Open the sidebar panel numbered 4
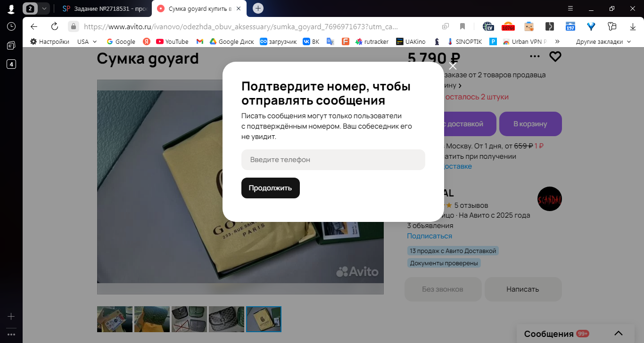The image size is (644, 343). pyautogui.click(x=11, y=64)
